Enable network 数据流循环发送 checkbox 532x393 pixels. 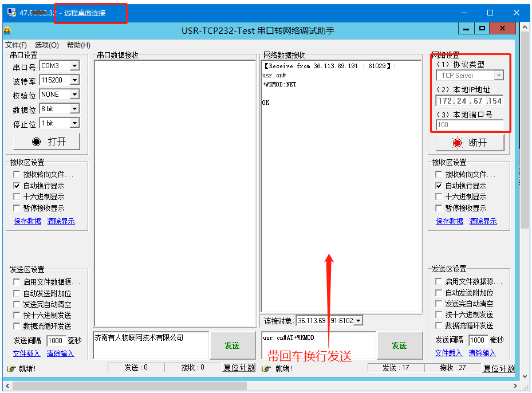pyautogui.click(x=439, y=325)
